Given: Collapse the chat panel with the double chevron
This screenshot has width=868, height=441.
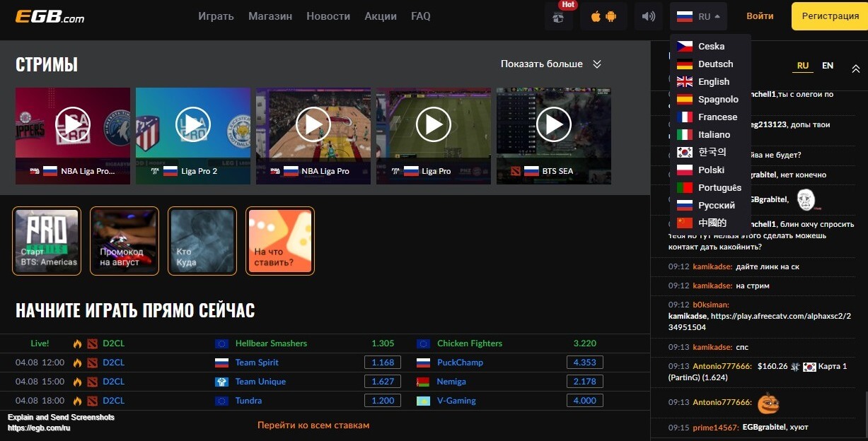Looking at the screenshot, I should point(855,69).
